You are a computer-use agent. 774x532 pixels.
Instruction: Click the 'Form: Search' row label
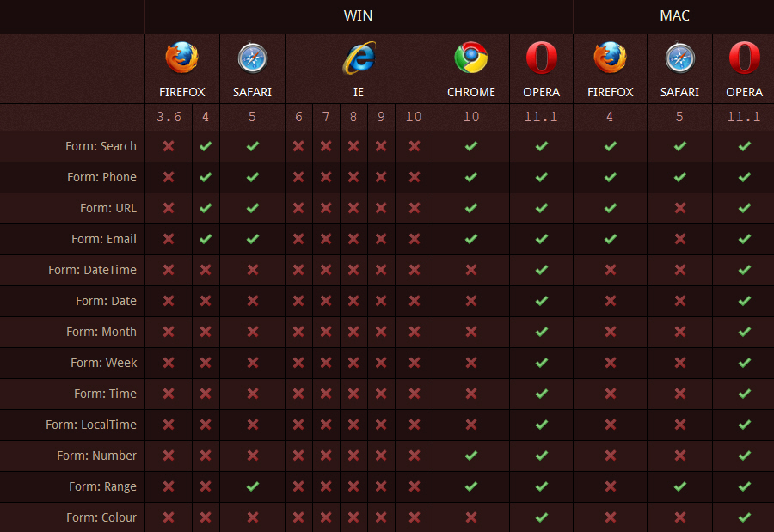pos(101,146)
